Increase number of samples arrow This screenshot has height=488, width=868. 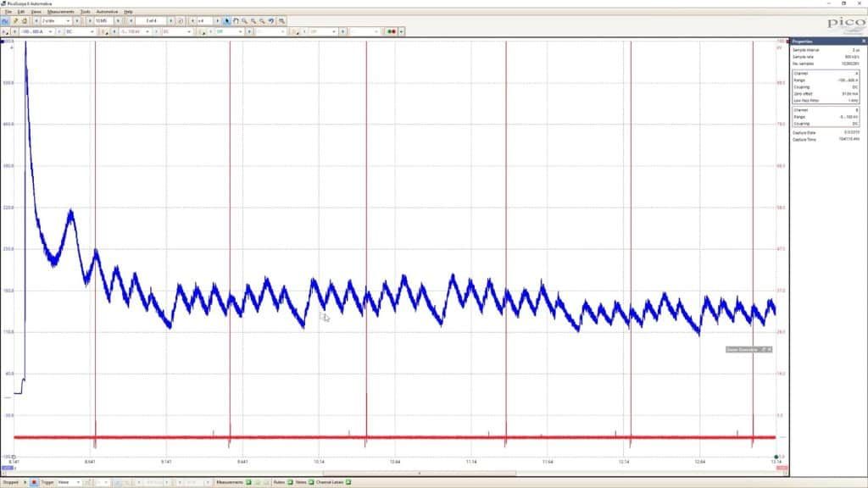point(118,20)
